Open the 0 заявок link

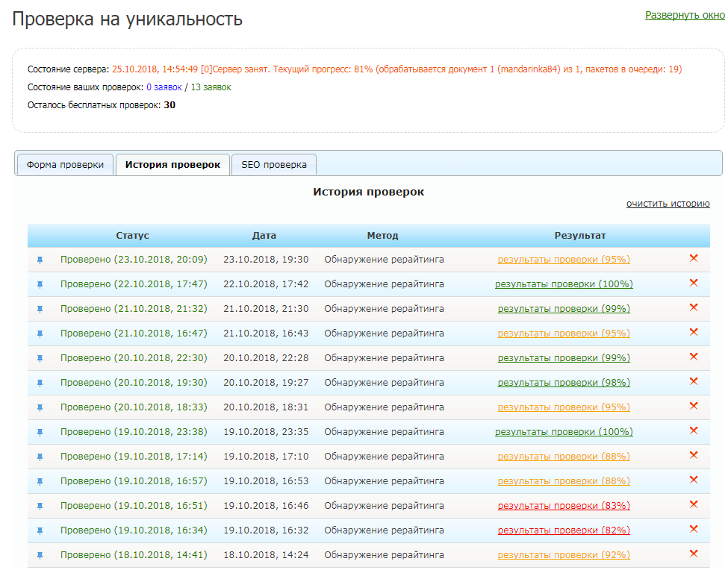pos(164,87)
